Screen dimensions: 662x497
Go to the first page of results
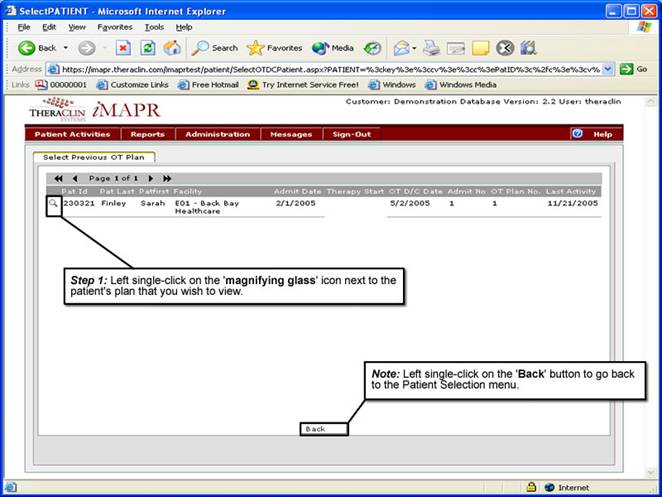58,178
